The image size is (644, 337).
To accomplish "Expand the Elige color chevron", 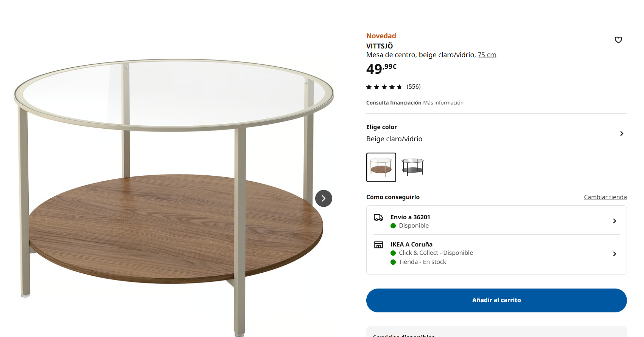I will point(622,133).
